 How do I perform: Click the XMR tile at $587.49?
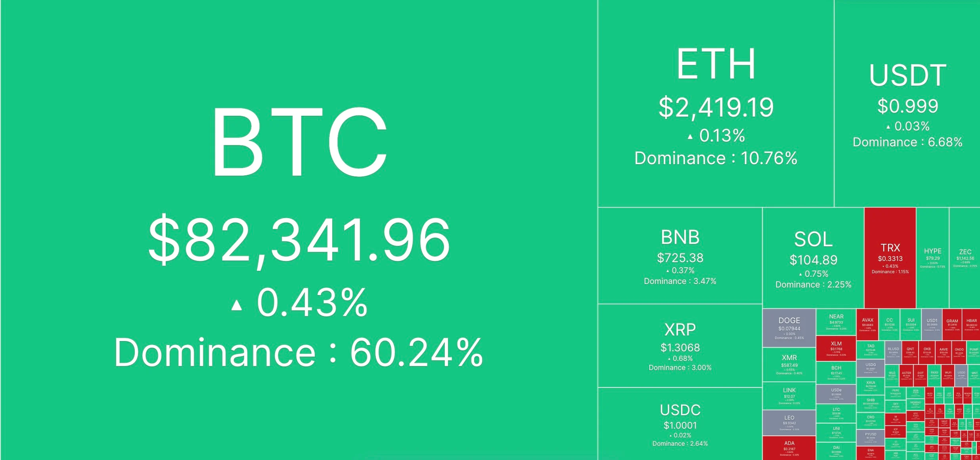(x=789, y=365)
